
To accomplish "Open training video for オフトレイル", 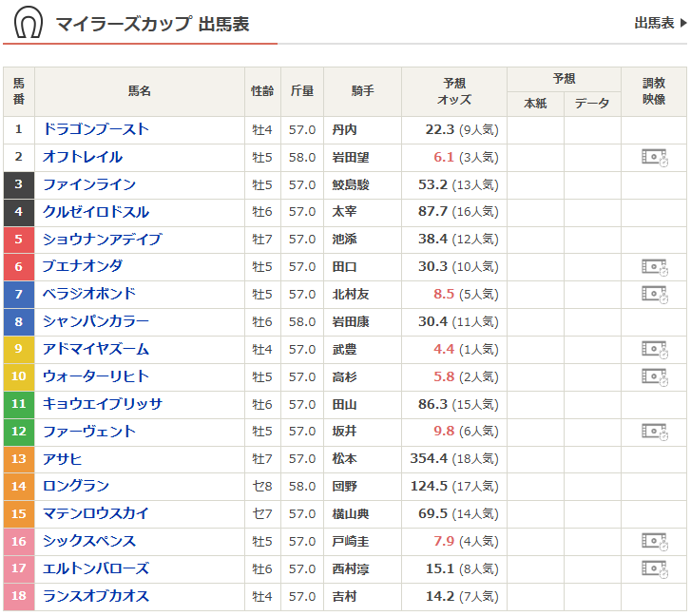I will click(654, 158).
